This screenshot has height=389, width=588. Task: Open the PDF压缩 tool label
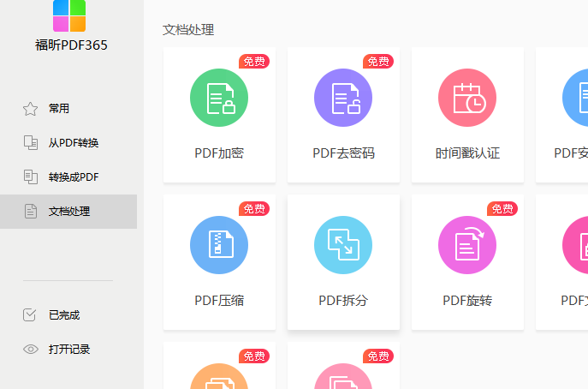pos(219,301)
